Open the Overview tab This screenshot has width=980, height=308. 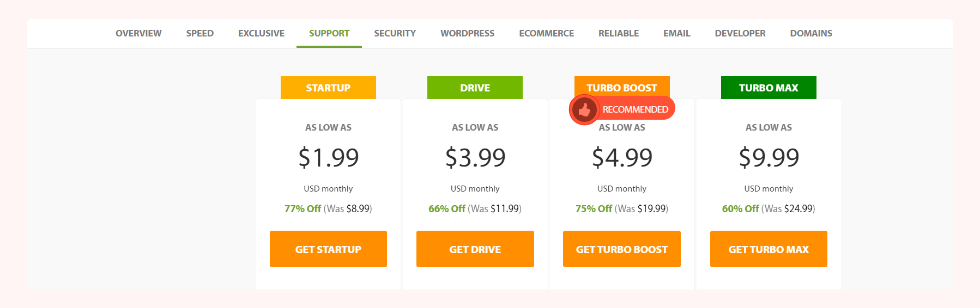pos(138,33)
